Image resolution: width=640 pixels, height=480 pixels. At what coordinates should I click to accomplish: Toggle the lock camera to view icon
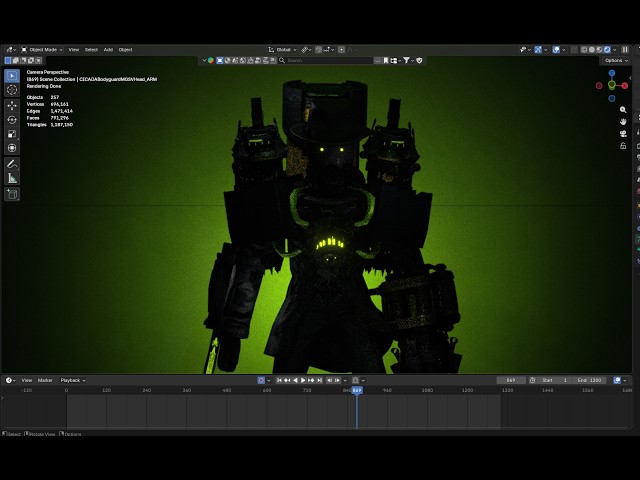click(623, 146)
